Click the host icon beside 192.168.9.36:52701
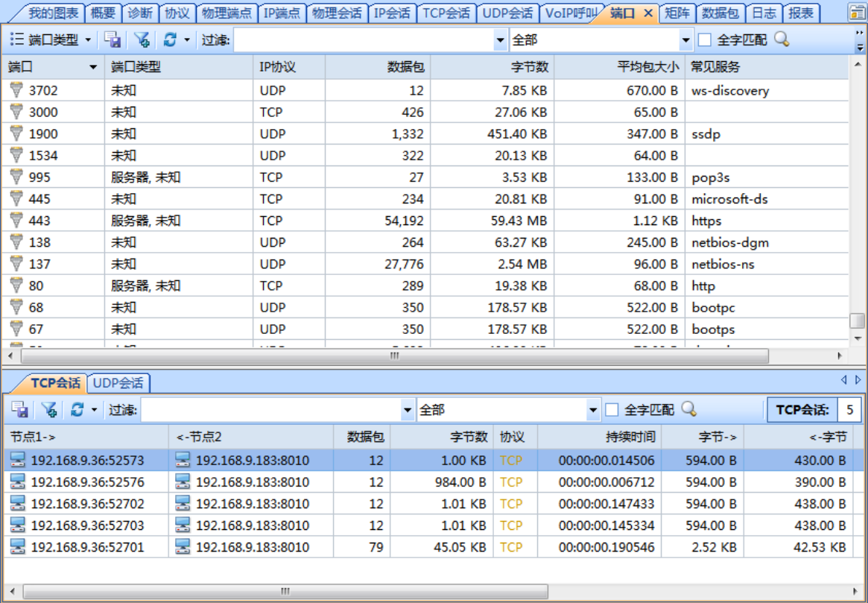This screenshot has height=603, width=868. point(19,546)
